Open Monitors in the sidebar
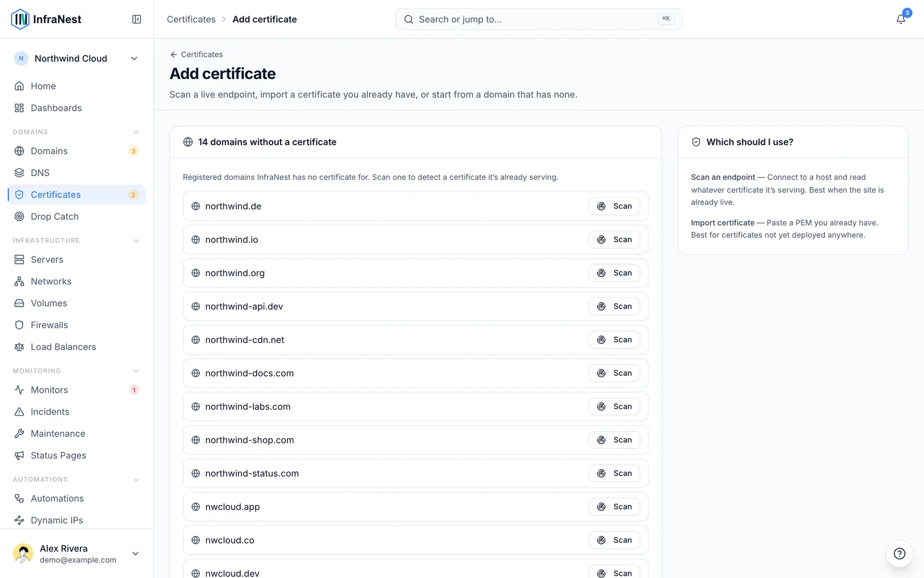Image resolution: width=924 pixels, height=578 pixels. [x=77, y=390]
